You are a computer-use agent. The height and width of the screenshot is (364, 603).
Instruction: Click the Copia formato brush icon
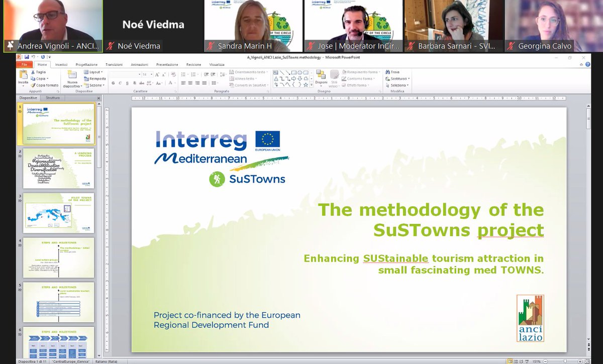[33, 85]
